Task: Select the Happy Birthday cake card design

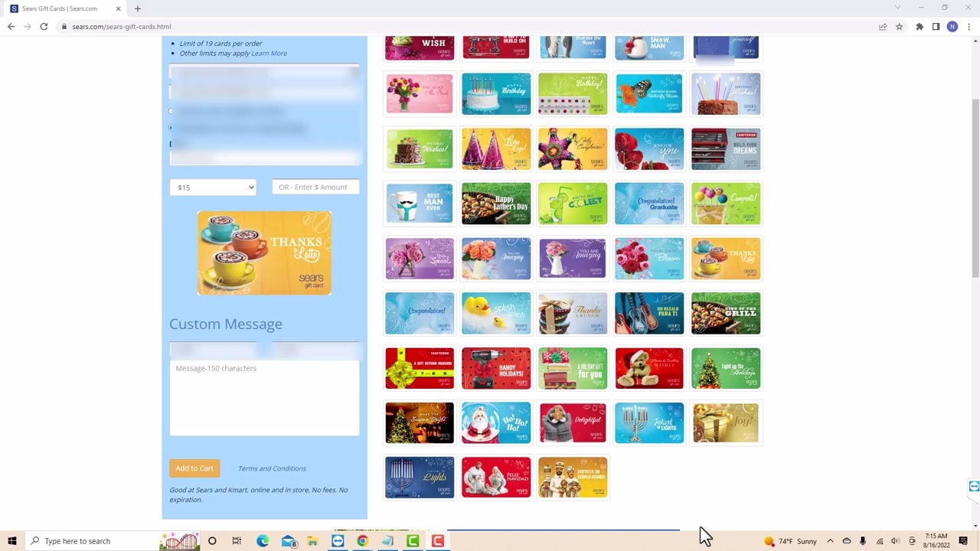Action: tap(496, 93)
